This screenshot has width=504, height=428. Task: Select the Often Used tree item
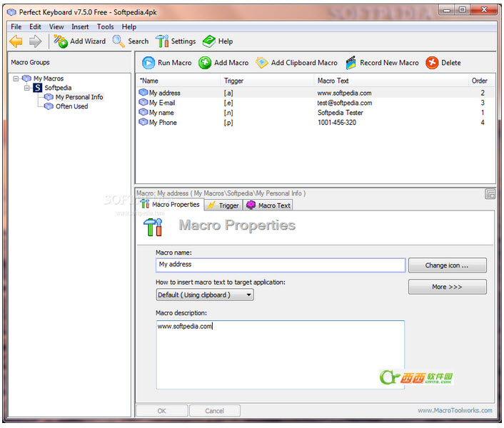click(x=71, y=106)
